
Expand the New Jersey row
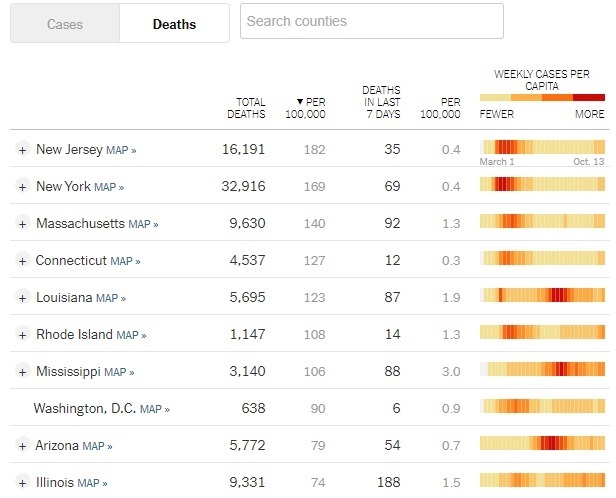(22, 150)
